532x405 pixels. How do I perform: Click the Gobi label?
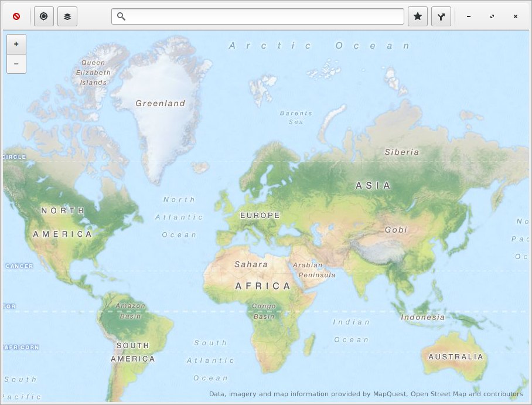[396, 230]
